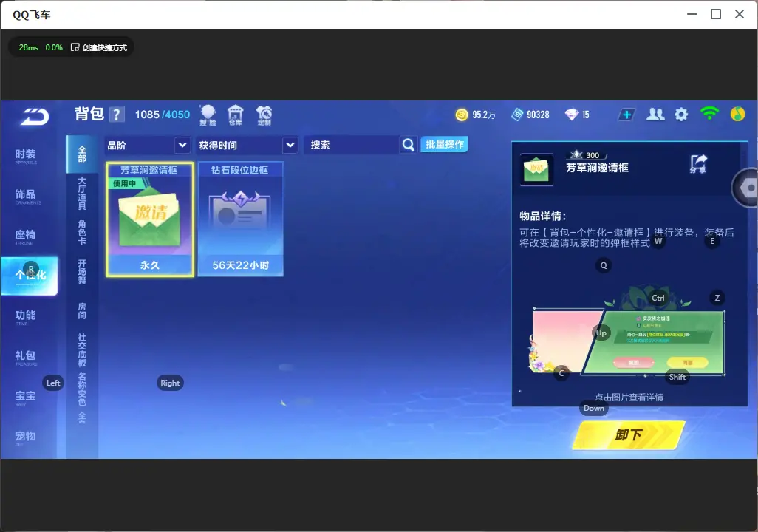This screenshot has height=532, width=758.
Task: Select the 名称变色 name color sub-tab
Action: [x=82, y=389]
